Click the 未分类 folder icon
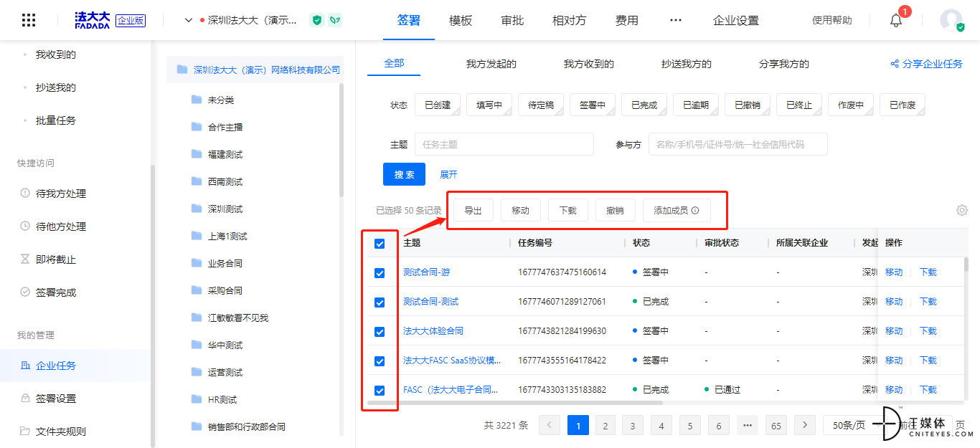The height and width of the screenshot is (448, 980). tap(197, 100)
